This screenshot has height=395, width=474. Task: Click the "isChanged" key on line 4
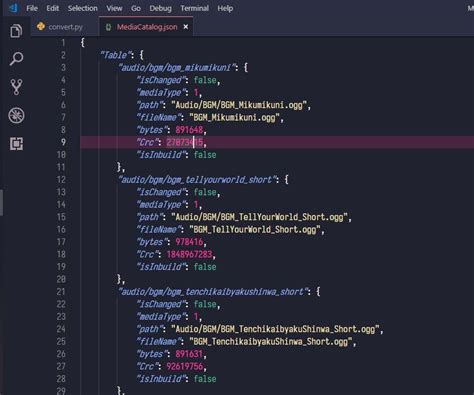coord(160,80)
